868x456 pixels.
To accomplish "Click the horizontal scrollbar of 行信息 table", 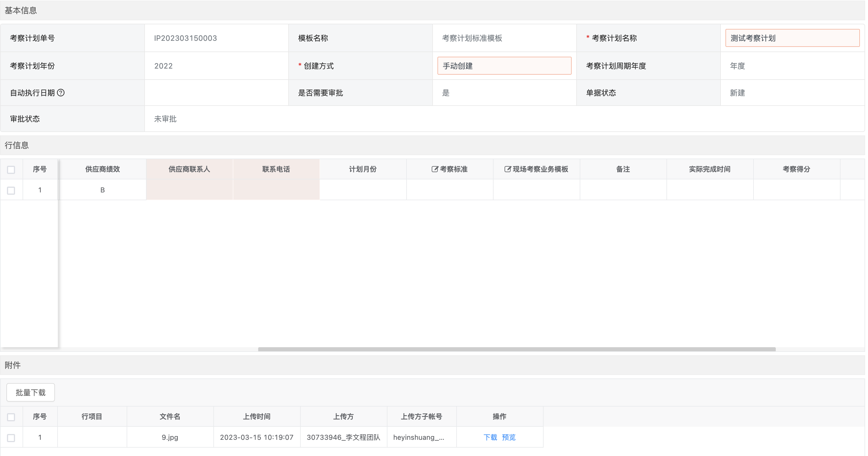I will point(517,349).
